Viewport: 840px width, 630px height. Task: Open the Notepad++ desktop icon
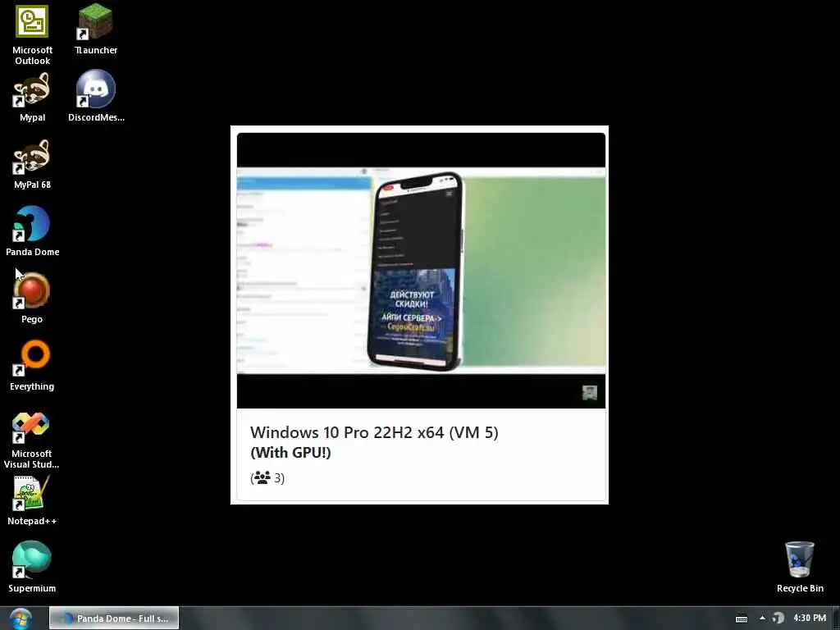pos(32,500)
